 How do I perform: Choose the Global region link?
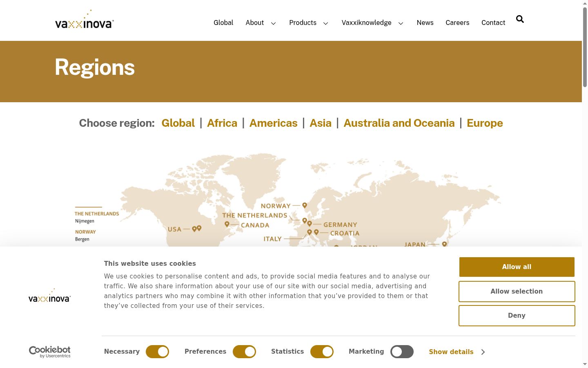(x=178, y=123)
